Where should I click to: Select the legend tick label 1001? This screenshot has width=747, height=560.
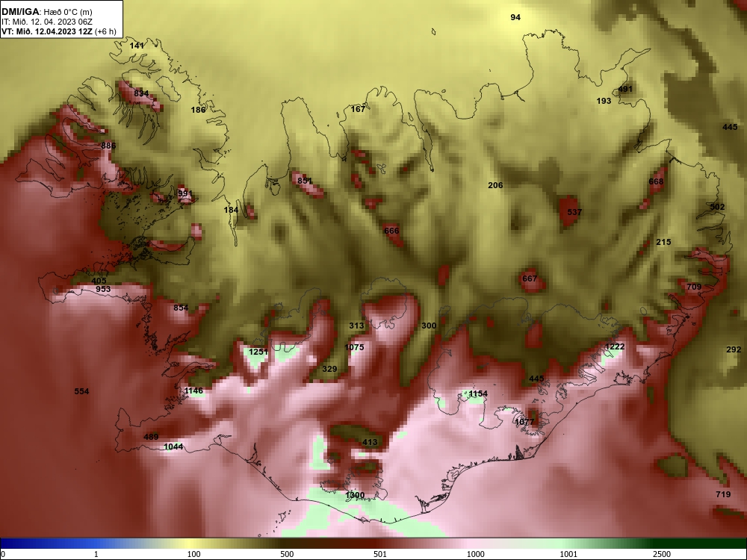(568, 554)
